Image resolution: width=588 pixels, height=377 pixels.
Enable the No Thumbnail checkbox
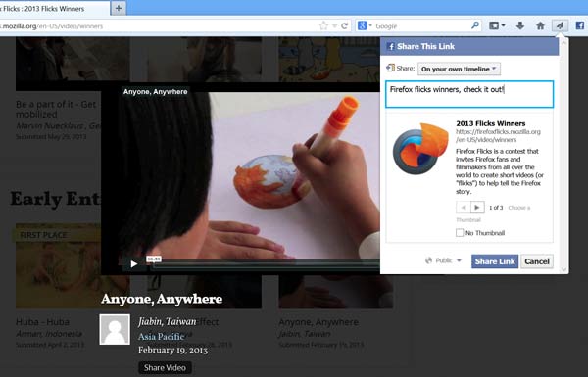460,233
